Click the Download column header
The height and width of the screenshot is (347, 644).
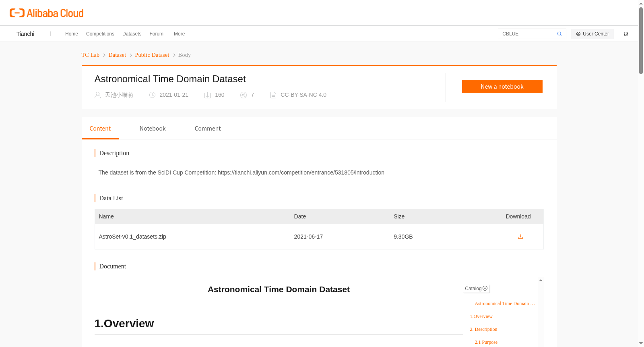(x=518, y=216)
